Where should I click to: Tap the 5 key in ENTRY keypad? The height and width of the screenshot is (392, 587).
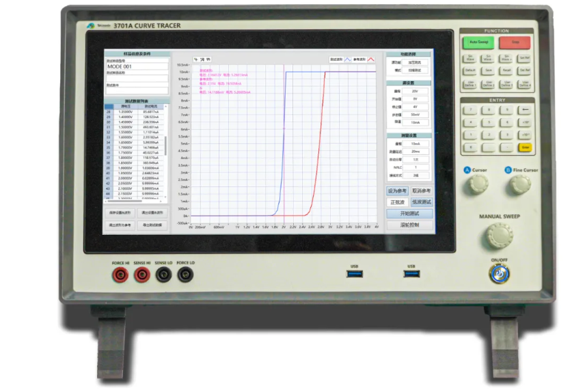489,122
